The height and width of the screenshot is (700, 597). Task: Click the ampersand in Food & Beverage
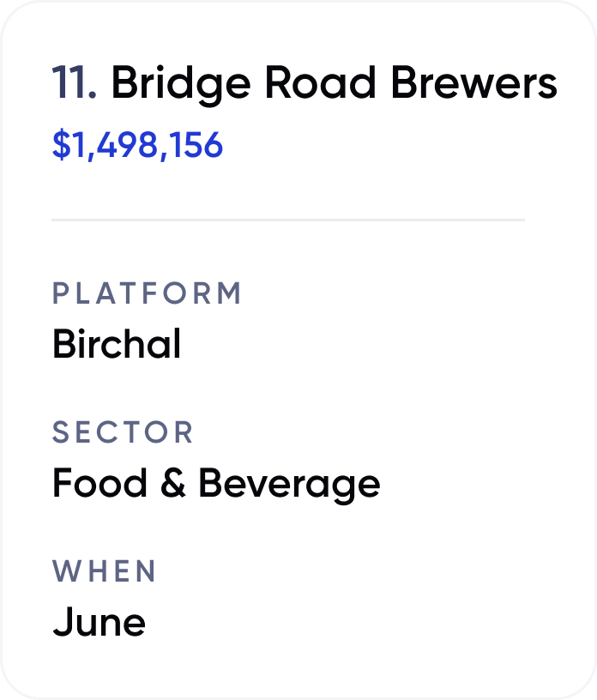click(172, 483)
